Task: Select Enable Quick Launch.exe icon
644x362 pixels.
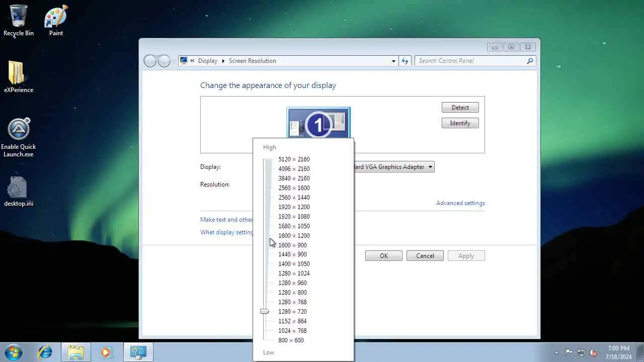Action: pyautogui.click(x=19, y=138)
